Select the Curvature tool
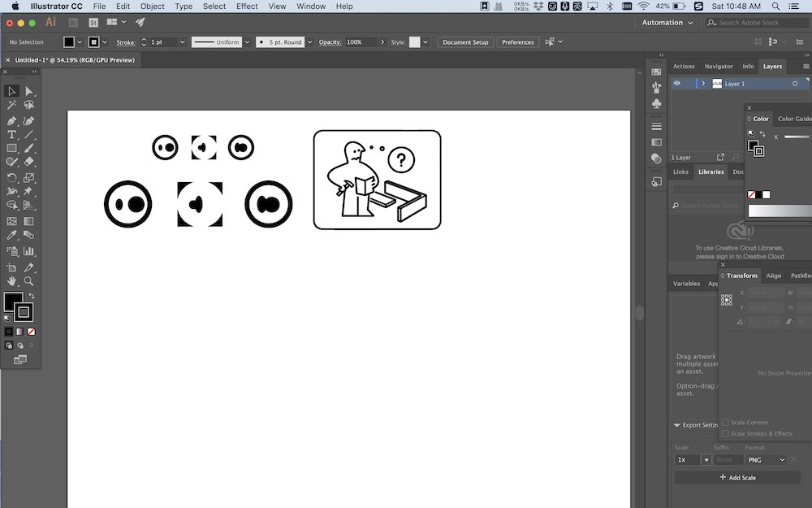The height and width of the screenshot is (508, 812). [x=29, y=121]
